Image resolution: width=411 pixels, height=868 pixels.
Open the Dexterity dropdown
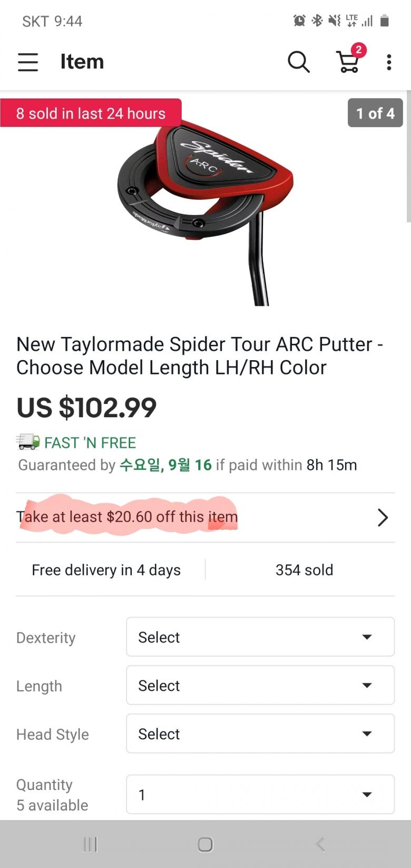260,637
